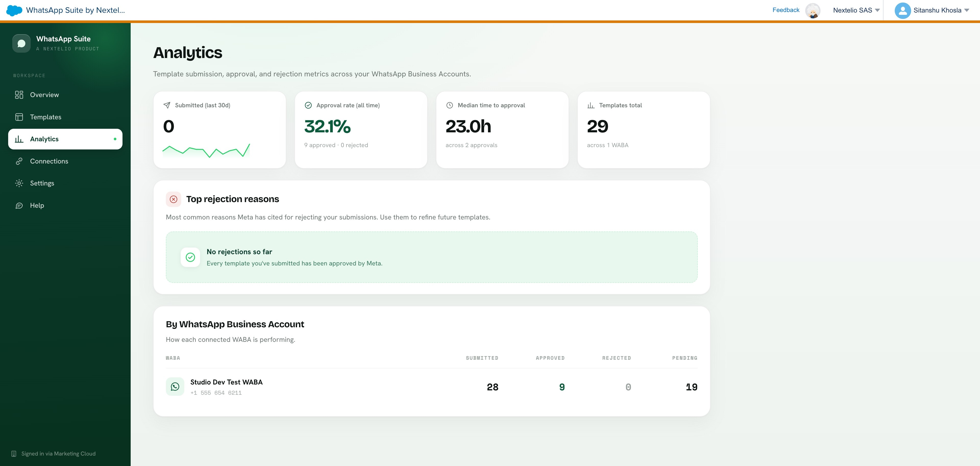Click the "across 1 WABA" text
The height and width of the screenshot is (466, 980).
[x=608, y=145]
